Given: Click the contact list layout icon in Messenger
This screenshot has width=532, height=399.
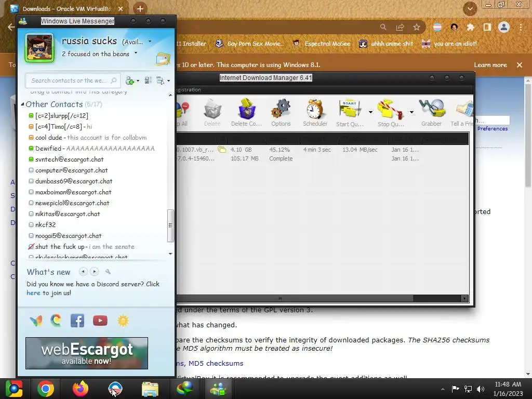Looking at the screenshot, I should click(148, 81).
